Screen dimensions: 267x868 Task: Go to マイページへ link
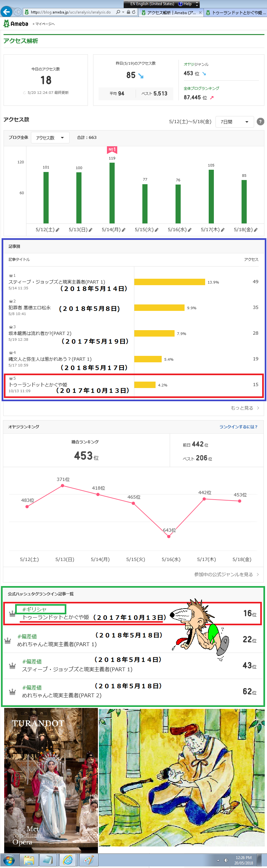(x=45, y=24)
